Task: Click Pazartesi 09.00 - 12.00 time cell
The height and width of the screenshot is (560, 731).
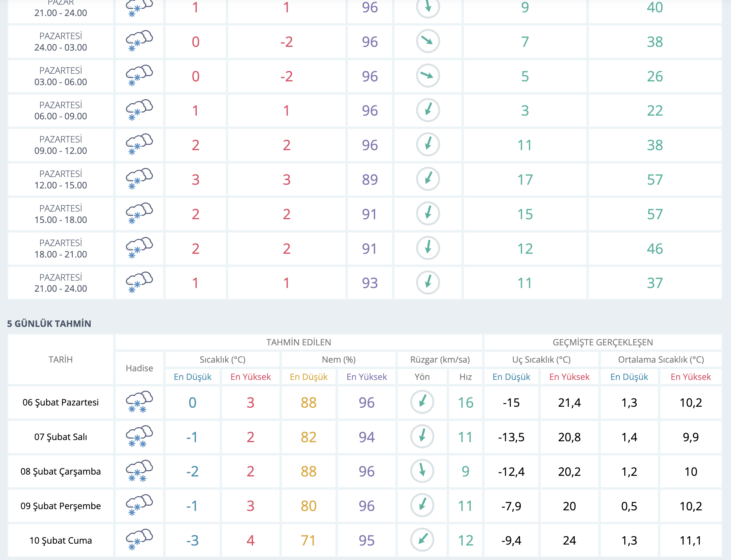Action: (x=61, y=145)
